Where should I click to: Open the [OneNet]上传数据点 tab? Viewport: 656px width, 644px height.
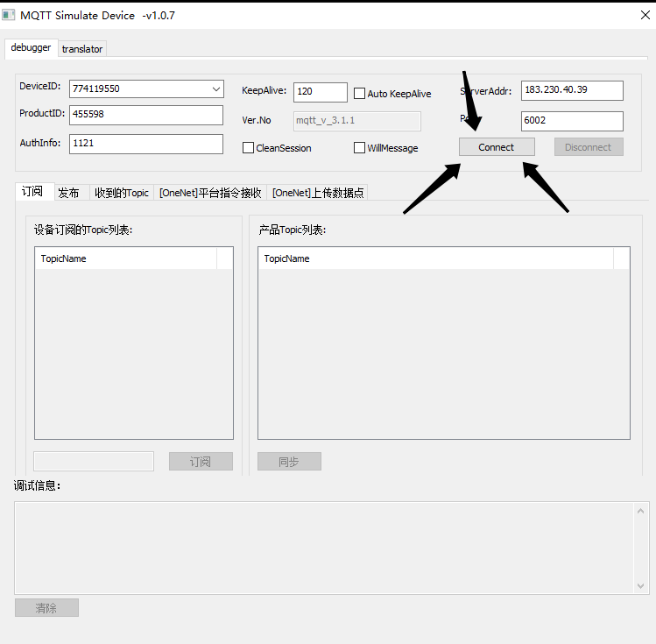coord(318,193)
